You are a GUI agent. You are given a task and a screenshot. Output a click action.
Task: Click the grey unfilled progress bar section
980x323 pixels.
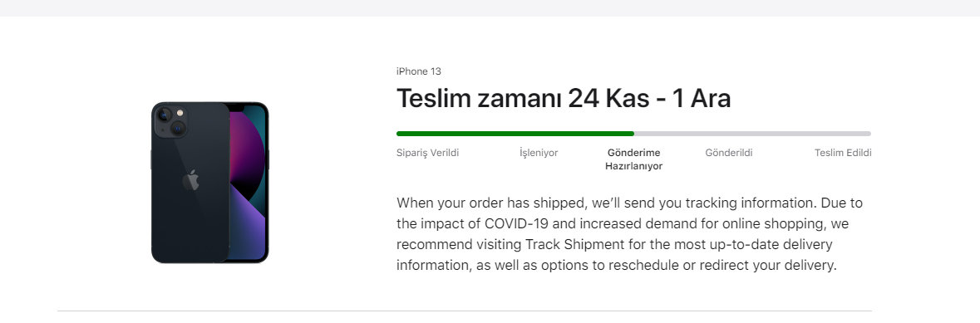pyautogui.click(x=752, y=134)
